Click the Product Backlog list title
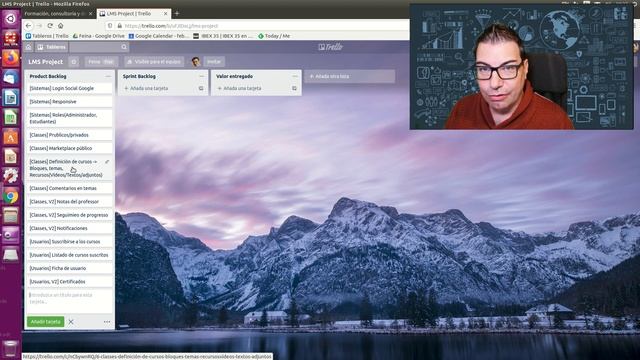Viewport: 640px width, 360px height. (x=48, y=76)
